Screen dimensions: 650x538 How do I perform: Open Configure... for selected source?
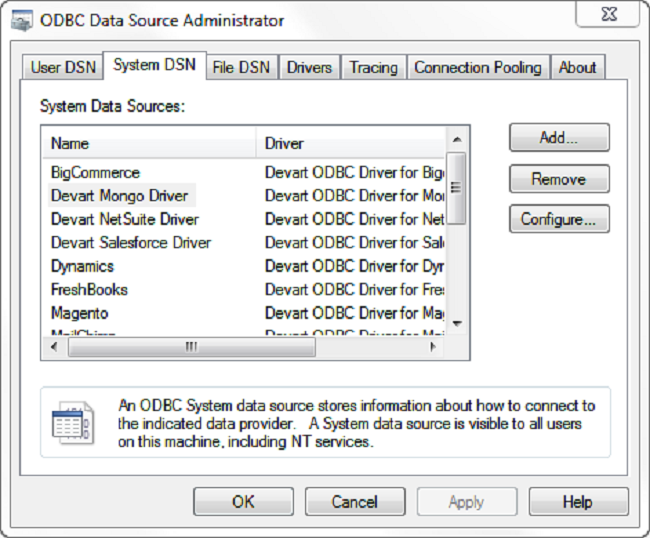tap(559, 219)
